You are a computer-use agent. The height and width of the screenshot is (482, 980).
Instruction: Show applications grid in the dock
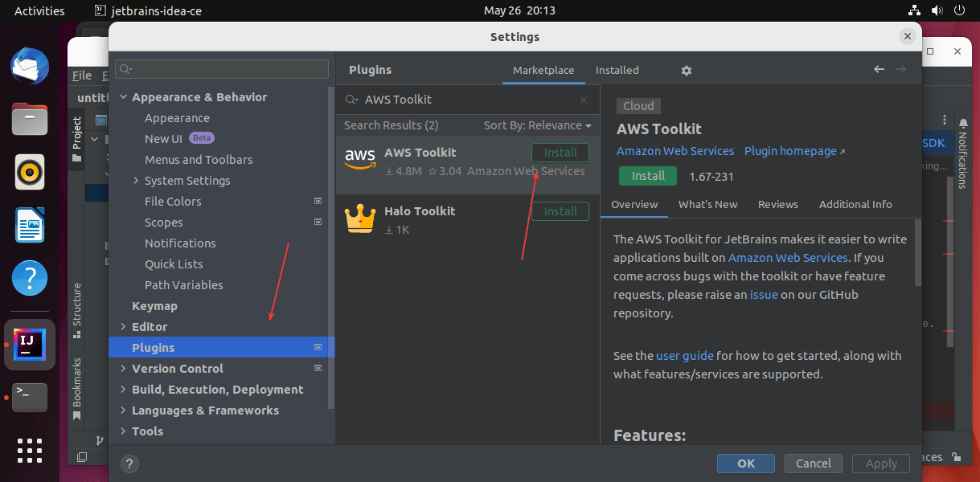[30, 451]
